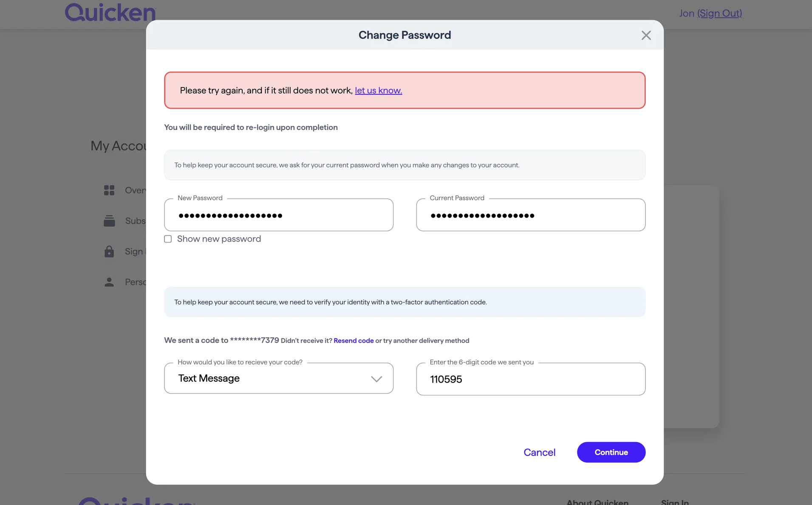Click the Sign Out link
The image size is (812, 505).
pos(719,13)
